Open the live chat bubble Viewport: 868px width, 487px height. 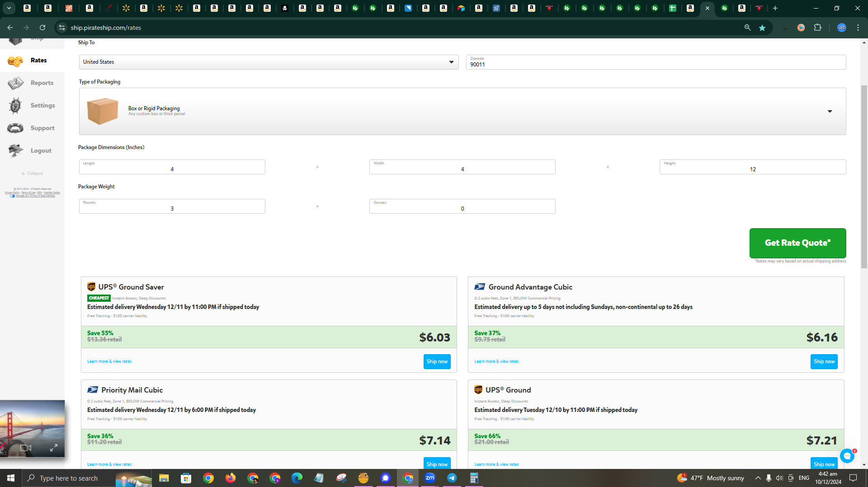[x=847, y=456]
